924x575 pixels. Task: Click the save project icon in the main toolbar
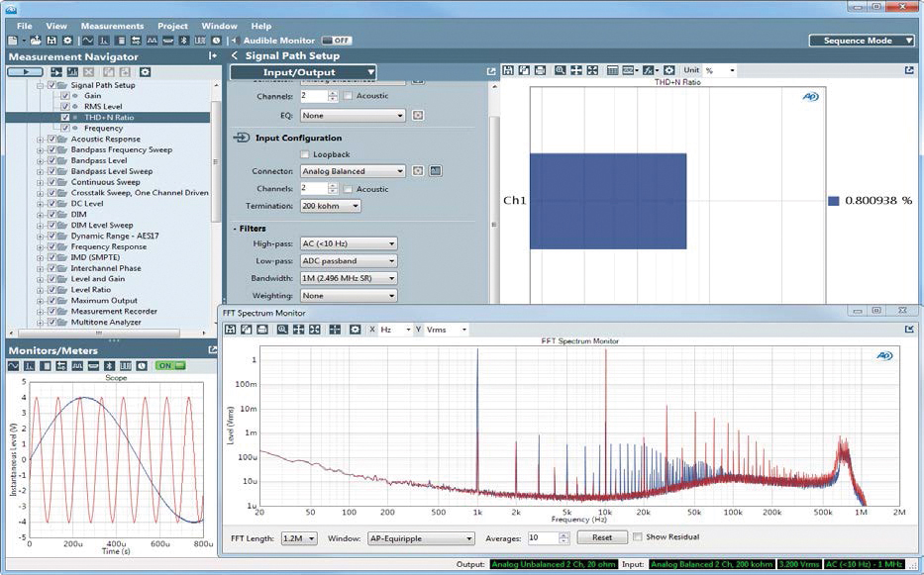click(51, 41)
